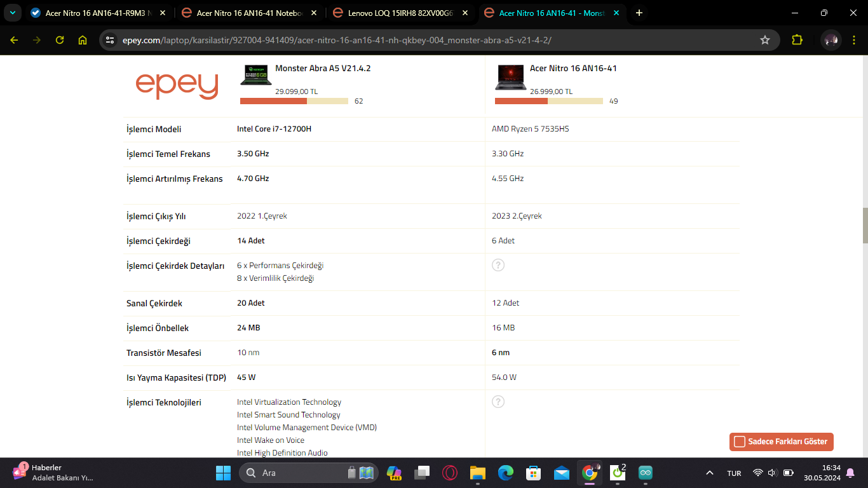The height and width of the screenshot is (488, 868).
Task: Close the Lenovo LOQ 15IRH8 tab
Action: 465,13
